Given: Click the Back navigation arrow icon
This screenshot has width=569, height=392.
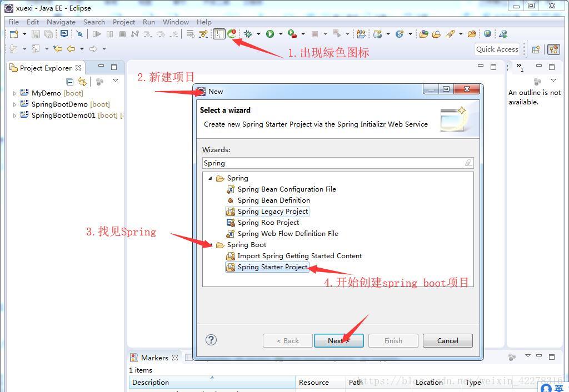Looking at the screenshot, I should tap(71, 49).
